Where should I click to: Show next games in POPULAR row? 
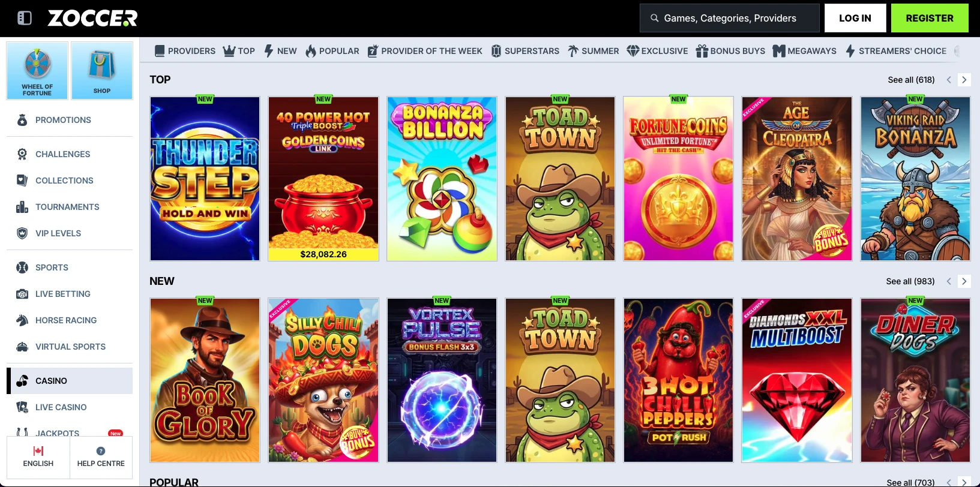(964, 482)
